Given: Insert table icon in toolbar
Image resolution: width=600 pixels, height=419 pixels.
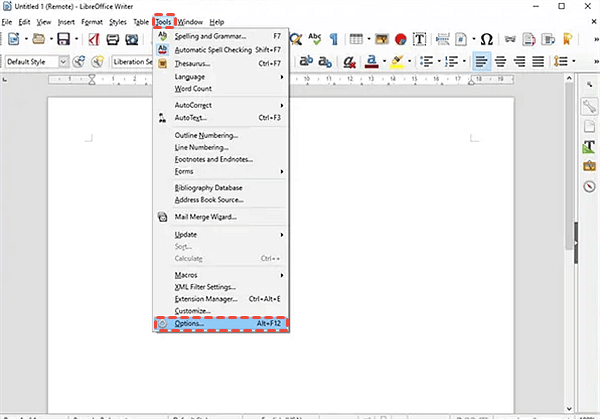Looking at the screenshot, I should 356,39.
